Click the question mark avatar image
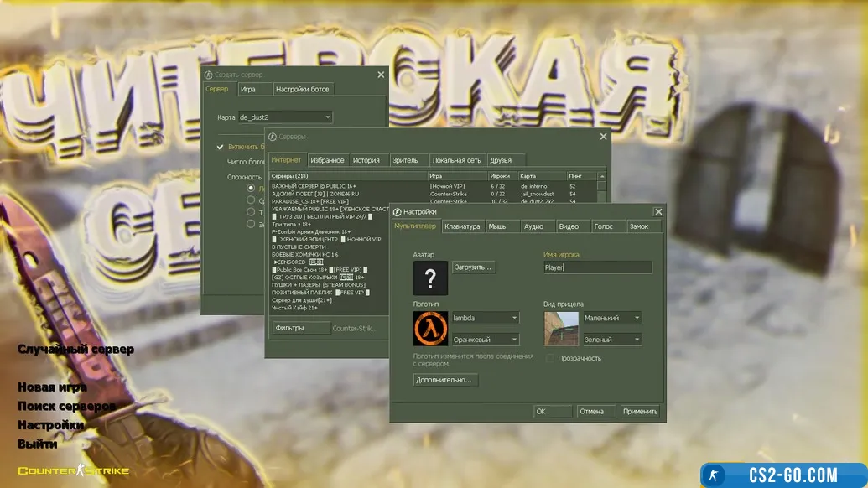Screen dimensions: 868x488 pos(430,278)
